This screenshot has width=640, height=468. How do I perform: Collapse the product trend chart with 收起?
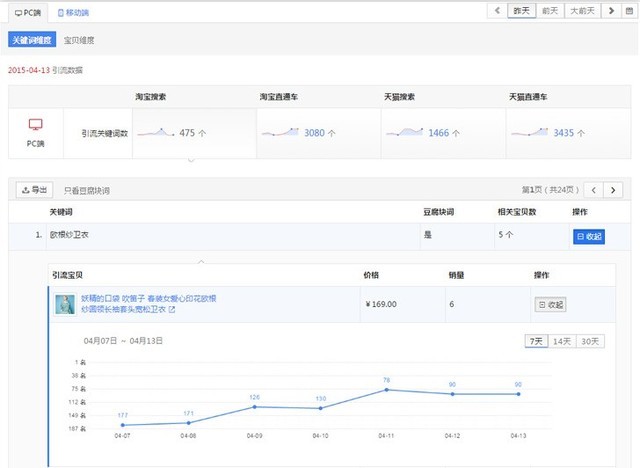click(550, 304)
